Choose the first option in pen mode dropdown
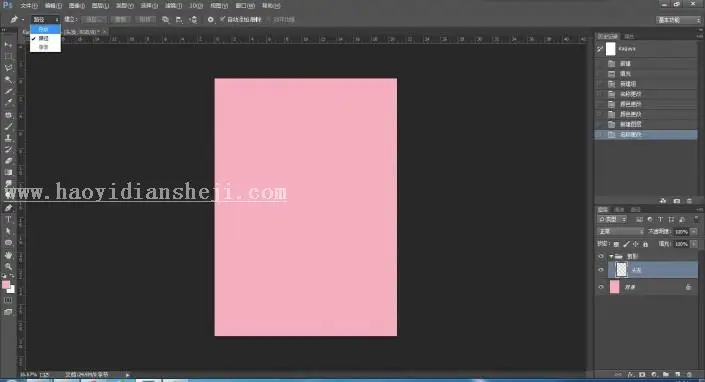This screenshot has height=382, width=705. click(x=45, y=29)
